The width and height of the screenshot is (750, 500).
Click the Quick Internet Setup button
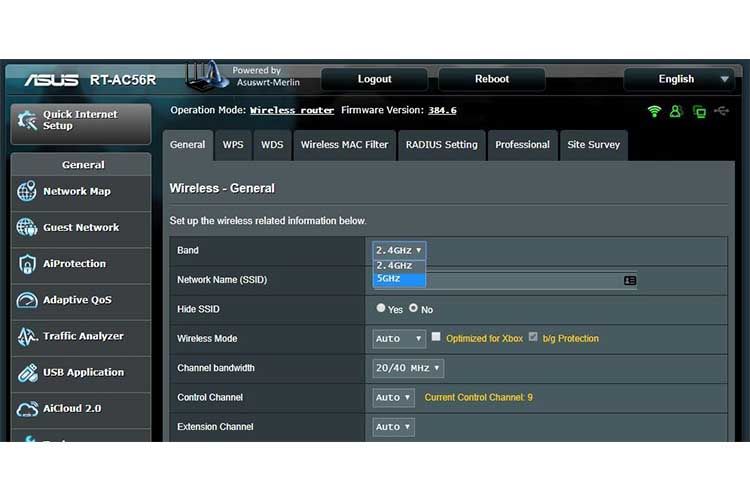click(81, 124)
